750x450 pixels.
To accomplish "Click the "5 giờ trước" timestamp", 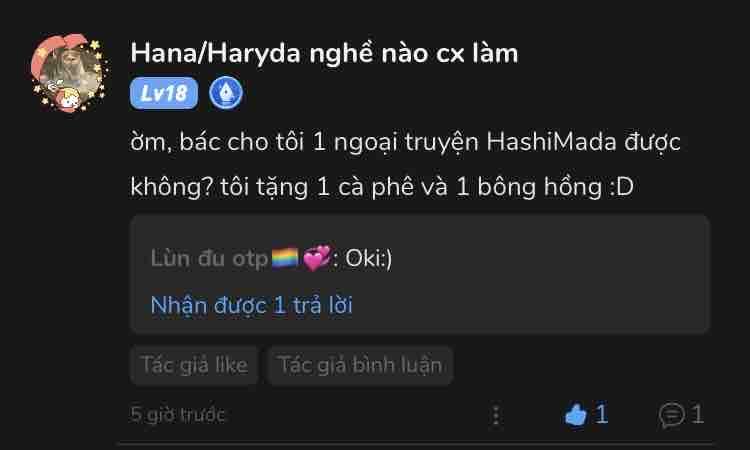I will pos(177,415).
